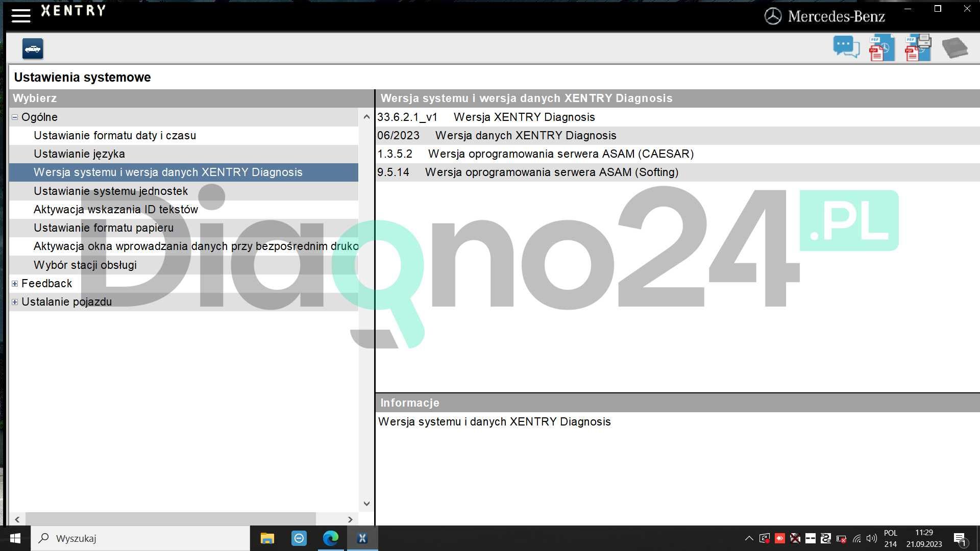Click the 06/2023 data version row
The width and height of the screenshot is (980, 551).
coord(677,136)
